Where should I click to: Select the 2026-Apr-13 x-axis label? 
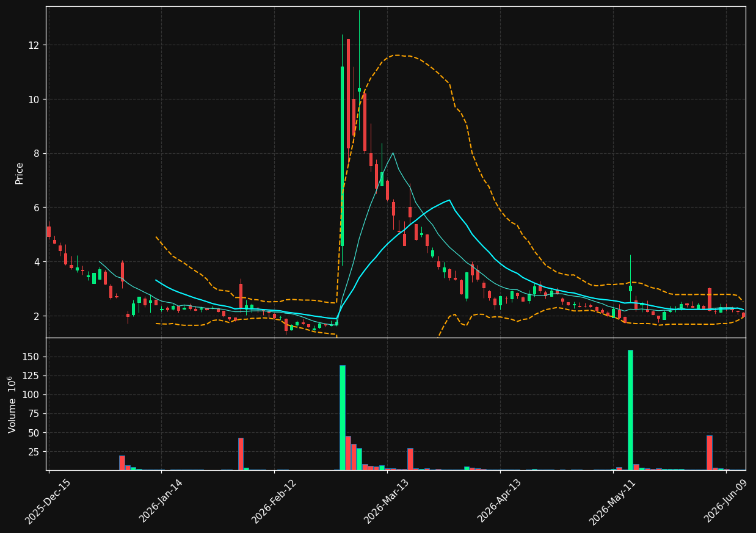click(x=500, y=501)
